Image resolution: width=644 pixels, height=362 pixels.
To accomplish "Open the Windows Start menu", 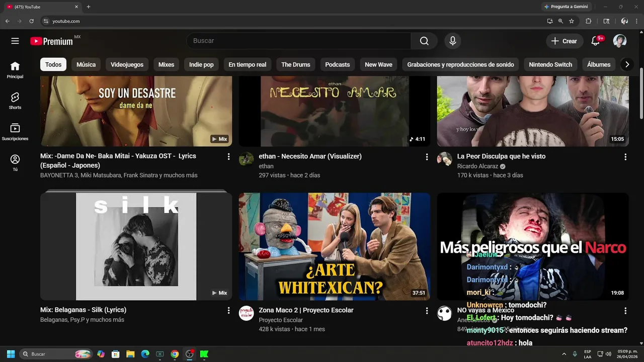I will [x=11, y=354].
